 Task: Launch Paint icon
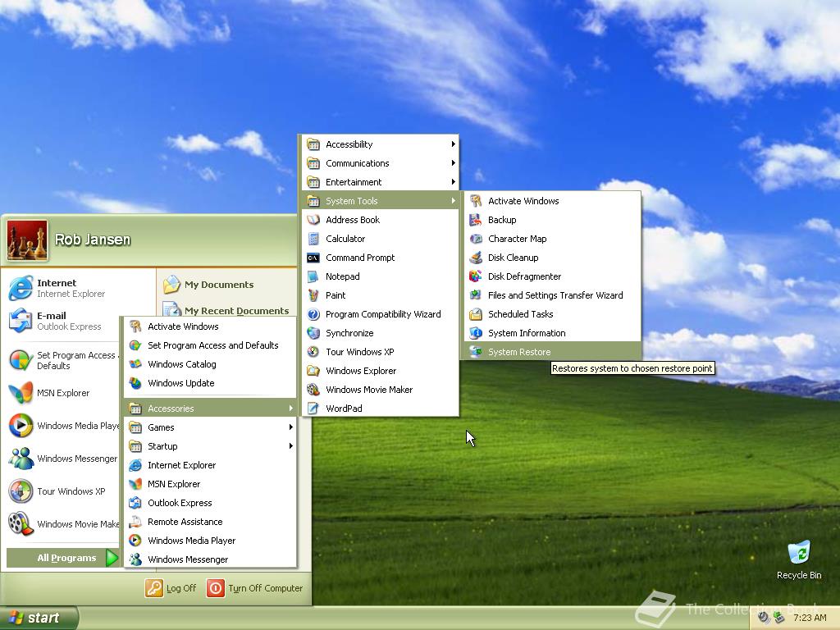click(313, 295)
